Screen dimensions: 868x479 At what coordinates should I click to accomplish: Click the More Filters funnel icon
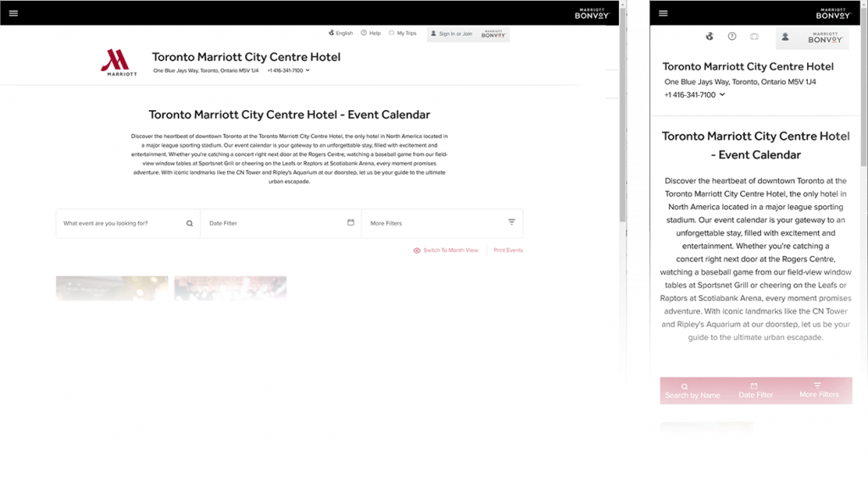[511, 222]
